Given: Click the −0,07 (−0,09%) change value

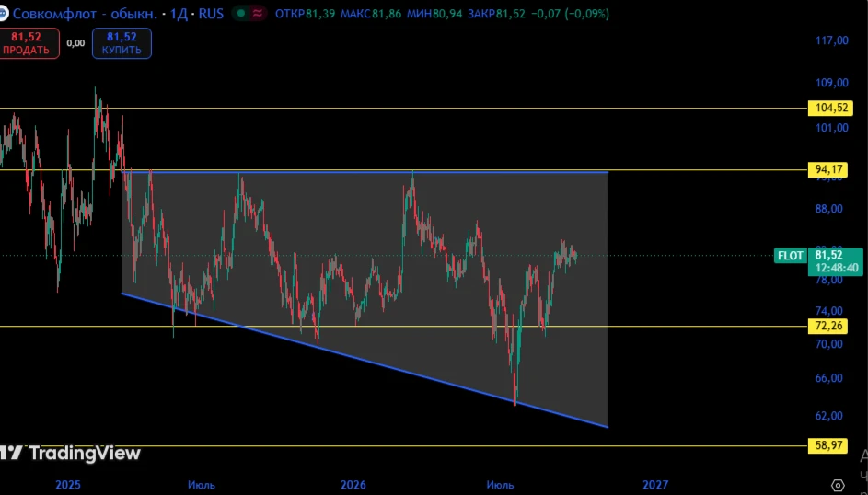Looking at the screenshot, I should point(570,13).
